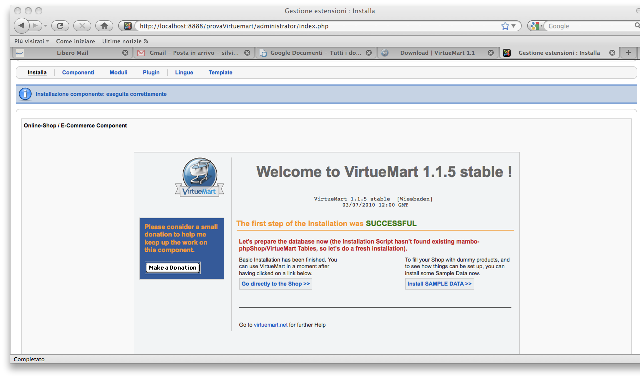This screenshot has width=640, height=378.
Task: Go forward with the forward arrow button
Action: click(36, 26)
